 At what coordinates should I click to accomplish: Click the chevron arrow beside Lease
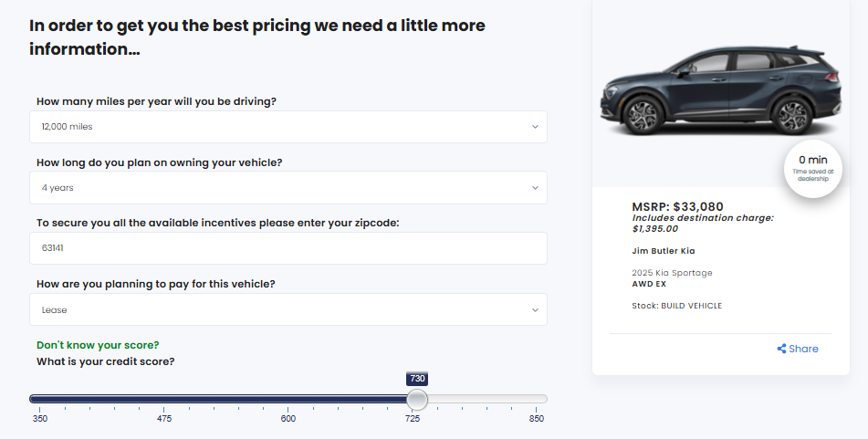click(535, 309)
